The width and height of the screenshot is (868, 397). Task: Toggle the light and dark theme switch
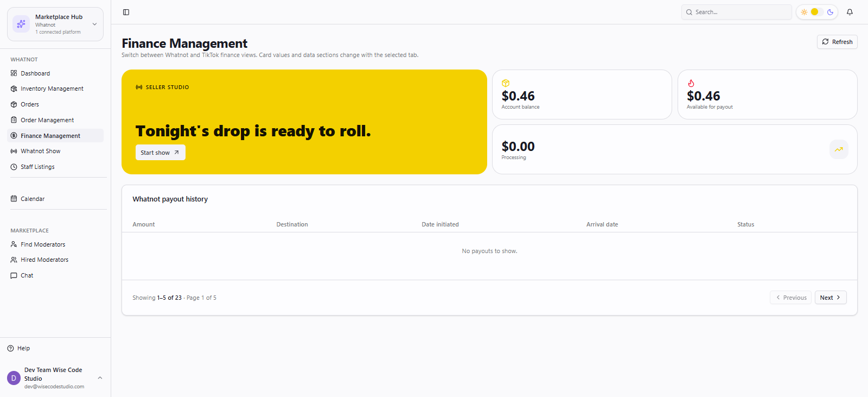pyautogui.click(x=816, y=12)
